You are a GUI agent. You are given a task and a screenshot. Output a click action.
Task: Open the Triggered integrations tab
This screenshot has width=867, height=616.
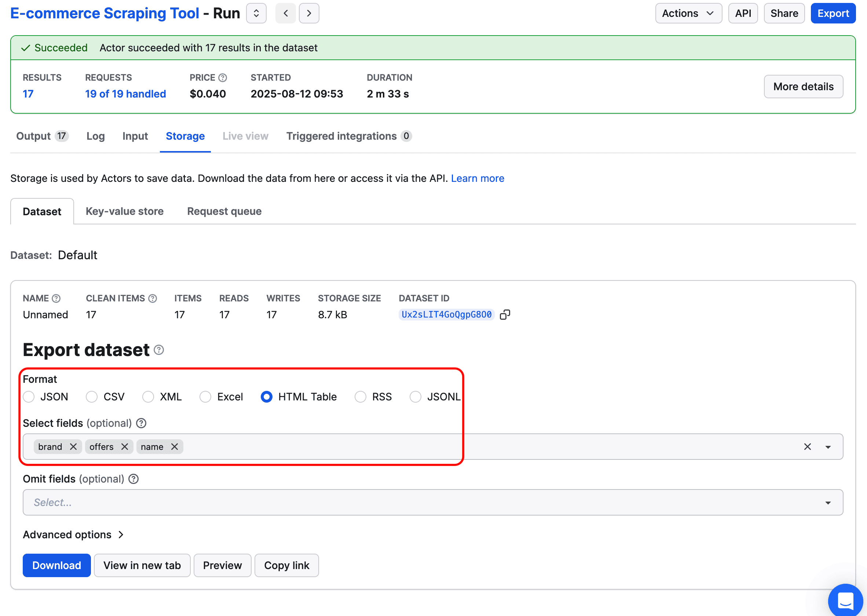[349, 136]
